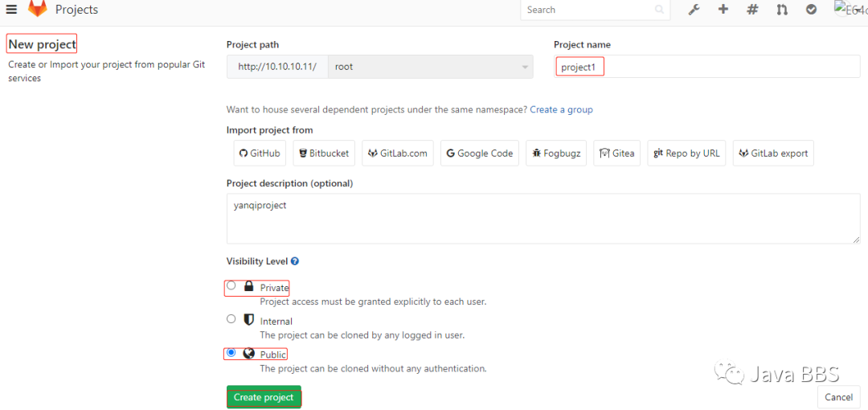Open the todos checkmark icon
Image resolution: width=868 pixels, height=410 pixels.
pyautogui.click(x=812, y=10)
